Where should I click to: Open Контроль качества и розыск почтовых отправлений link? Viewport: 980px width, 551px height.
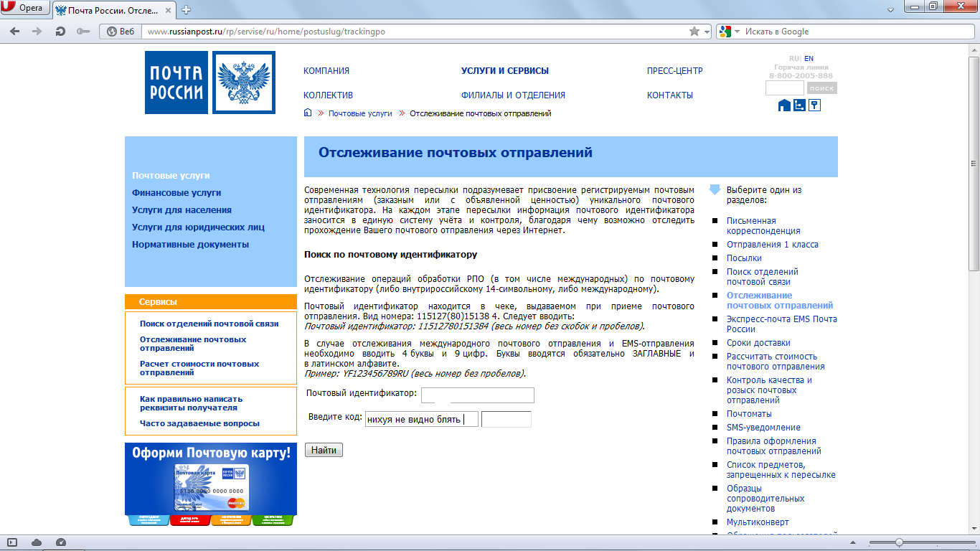click(x=769, y=390)
